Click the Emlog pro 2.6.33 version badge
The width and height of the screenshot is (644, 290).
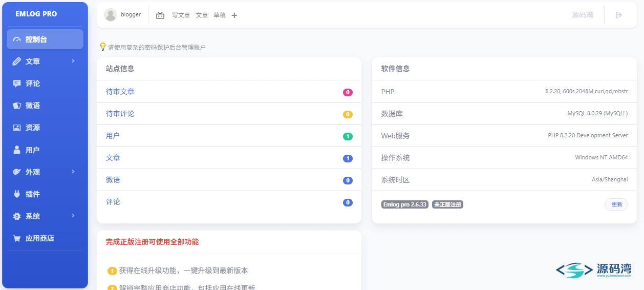tap(404, 204)
